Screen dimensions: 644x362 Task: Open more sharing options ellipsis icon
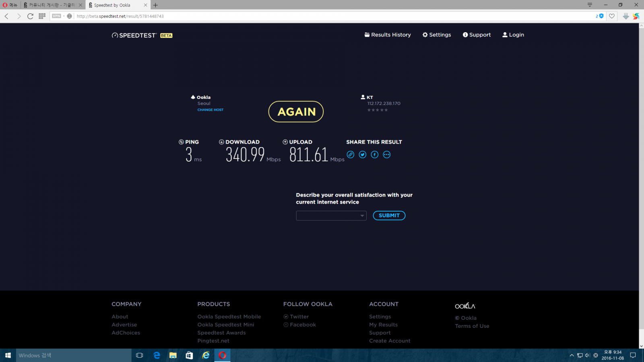click(x=387, y=155)
